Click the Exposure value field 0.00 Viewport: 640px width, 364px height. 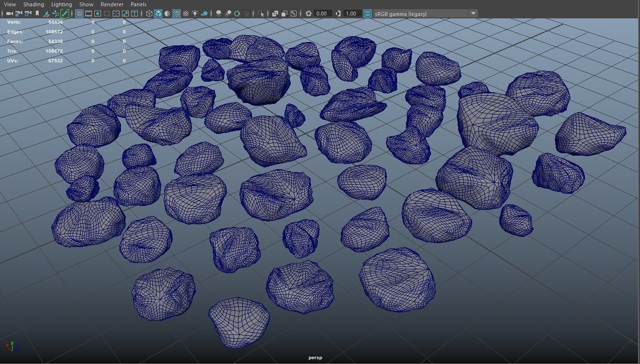click(x=323, y=14)
